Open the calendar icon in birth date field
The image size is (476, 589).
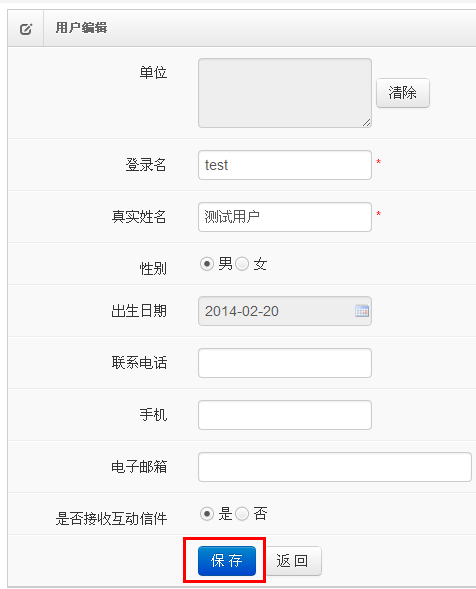pyautogui.click(x=362, y=311)
